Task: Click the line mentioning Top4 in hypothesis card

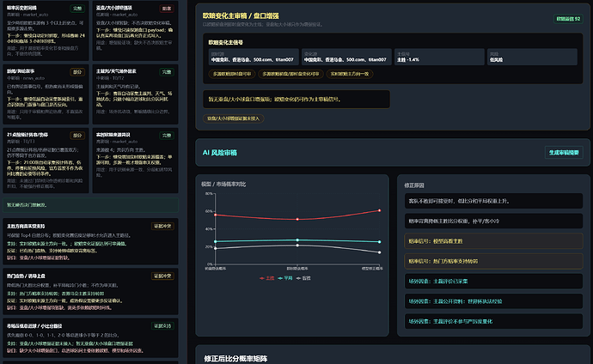Action: 69,235
